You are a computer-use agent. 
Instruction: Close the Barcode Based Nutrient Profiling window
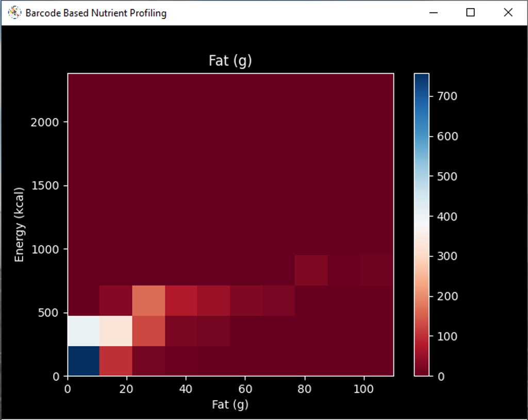tap(508, 13)
